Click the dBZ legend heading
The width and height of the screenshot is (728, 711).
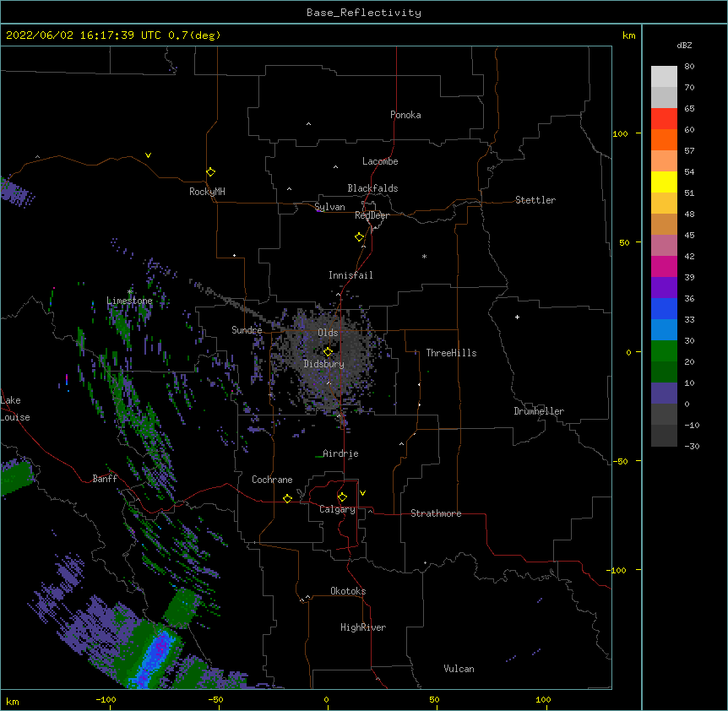tap(684, 45)
